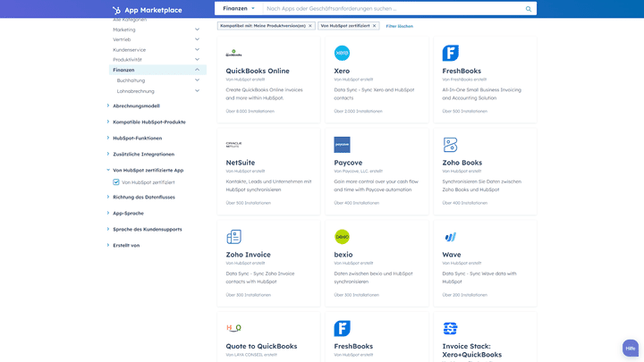Screen dimensions: 644x362
Task: Click the FreshBooks logo by FreshBooks
Action: tap(450, 53)
